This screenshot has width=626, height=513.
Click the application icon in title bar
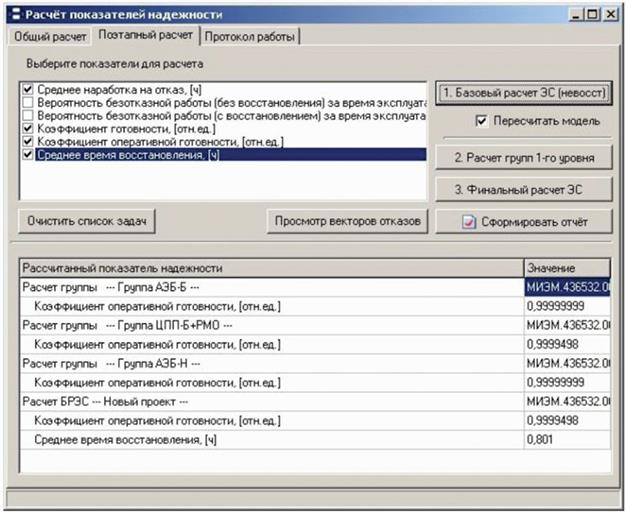click(15, 15)
